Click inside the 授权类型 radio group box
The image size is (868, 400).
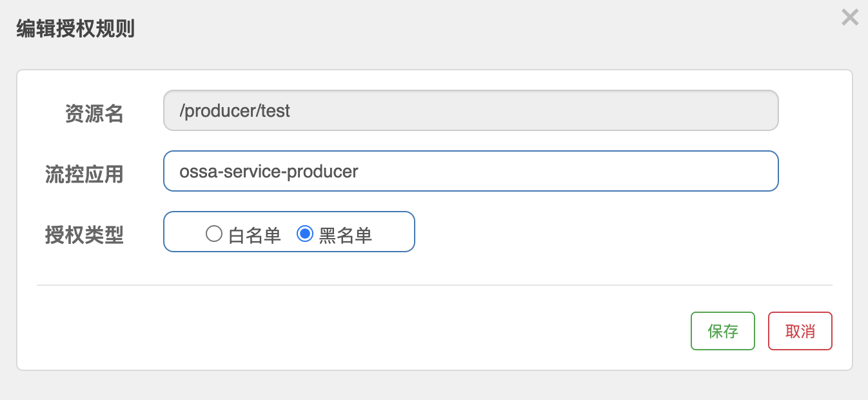289,232
